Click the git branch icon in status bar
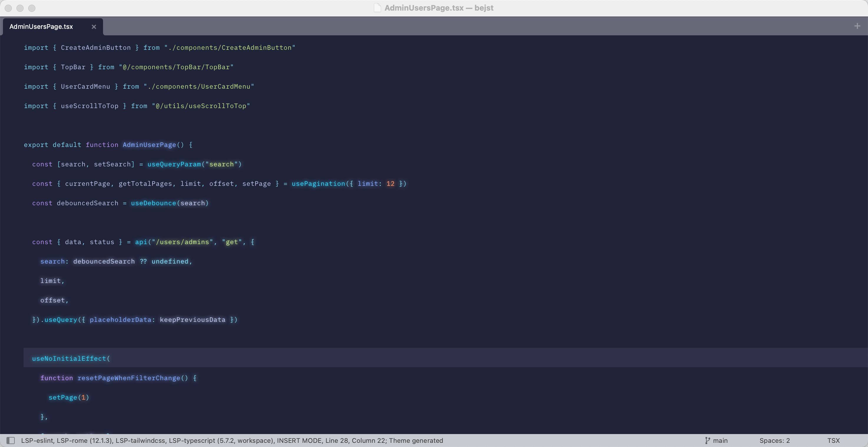The height and width of the screenshot is (447, 868). 707,440
